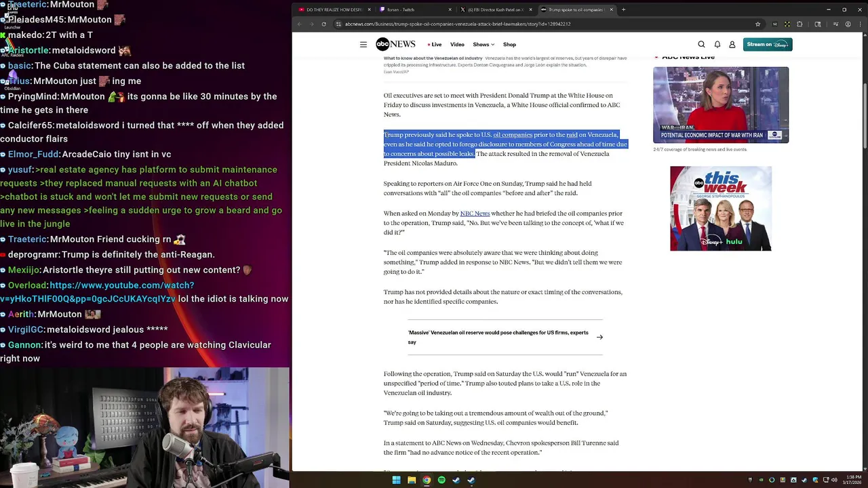Open Windows Start menu
The image size is (868, 488).
pos(396,480)
